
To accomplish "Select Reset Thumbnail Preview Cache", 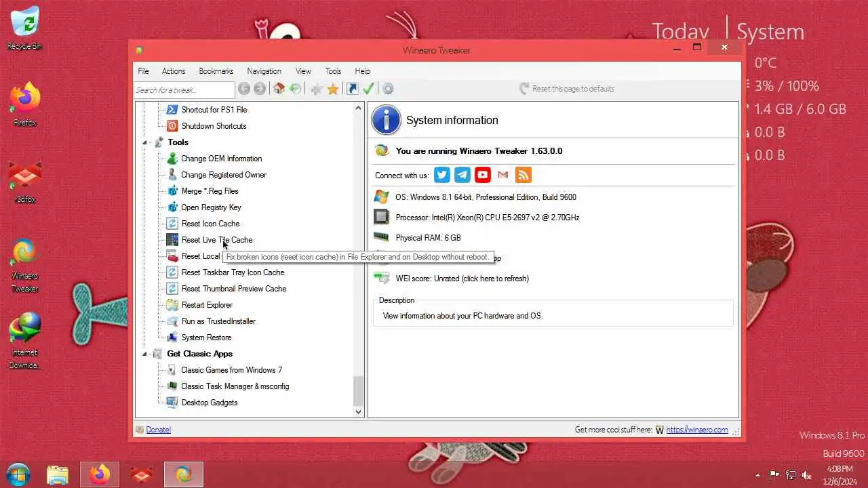I will (x=234, y=289).
